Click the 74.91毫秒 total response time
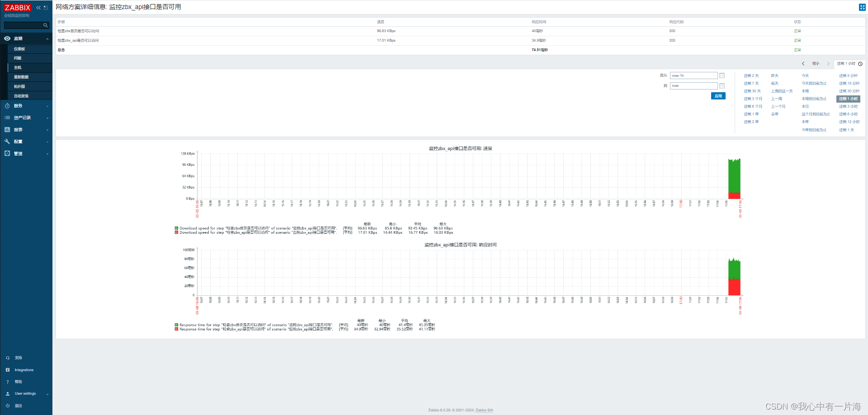 tap(539, 50)
